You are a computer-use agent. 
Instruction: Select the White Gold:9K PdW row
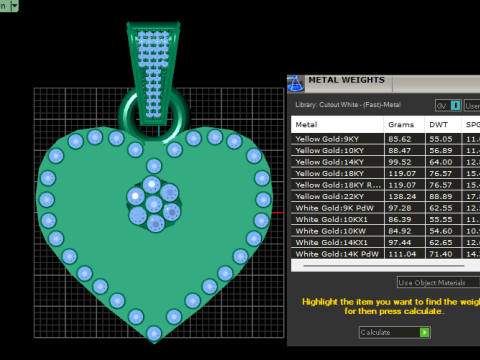click(386, 208)
